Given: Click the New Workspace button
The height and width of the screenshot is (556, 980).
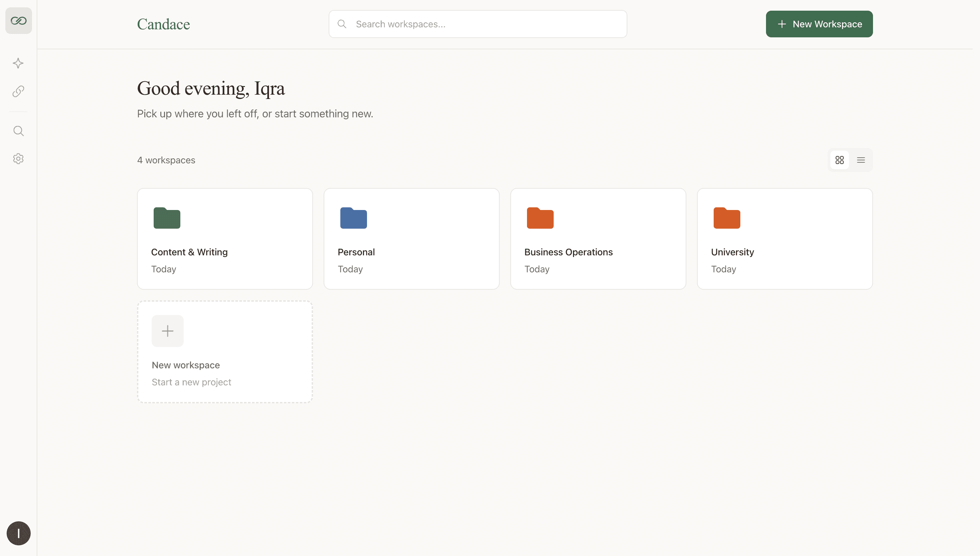Looking at the screenshot, I should pos(819,24).
